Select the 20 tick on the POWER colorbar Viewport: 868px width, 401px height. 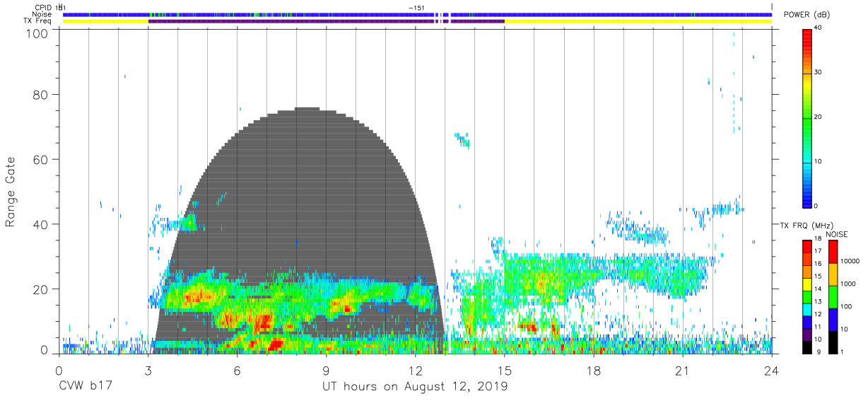tap(819, 117)
